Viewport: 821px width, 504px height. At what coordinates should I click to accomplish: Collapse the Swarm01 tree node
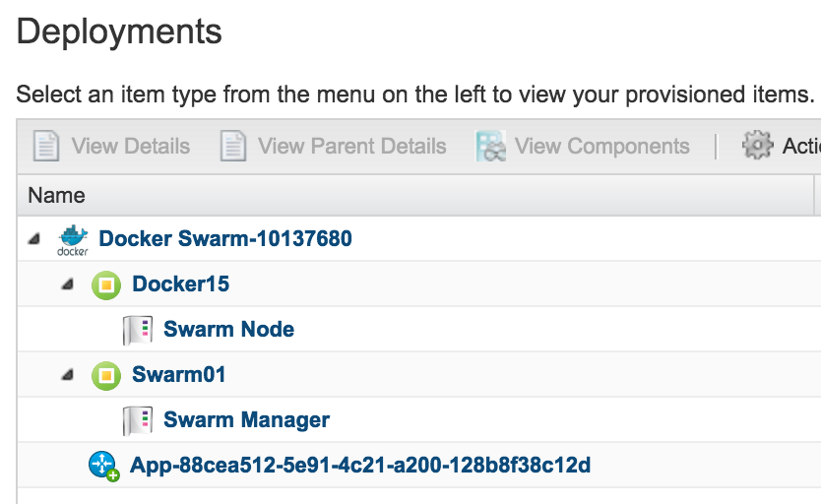tap(68, 375)
